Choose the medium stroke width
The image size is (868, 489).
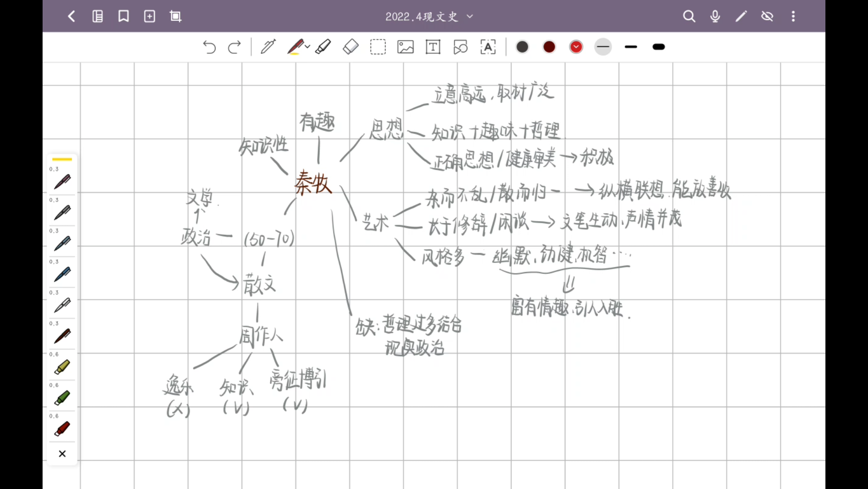point(631,47)
